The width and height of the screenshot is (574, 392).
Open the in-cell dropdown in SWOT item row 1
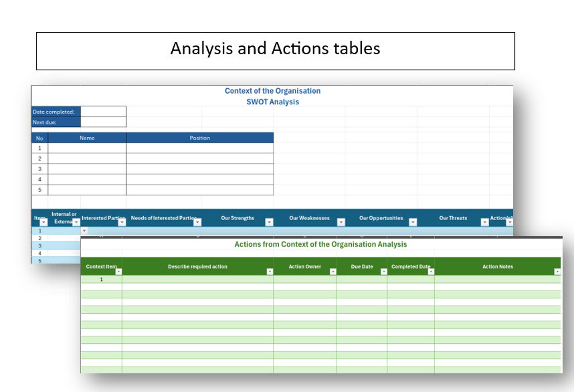[x=84, y=231]
